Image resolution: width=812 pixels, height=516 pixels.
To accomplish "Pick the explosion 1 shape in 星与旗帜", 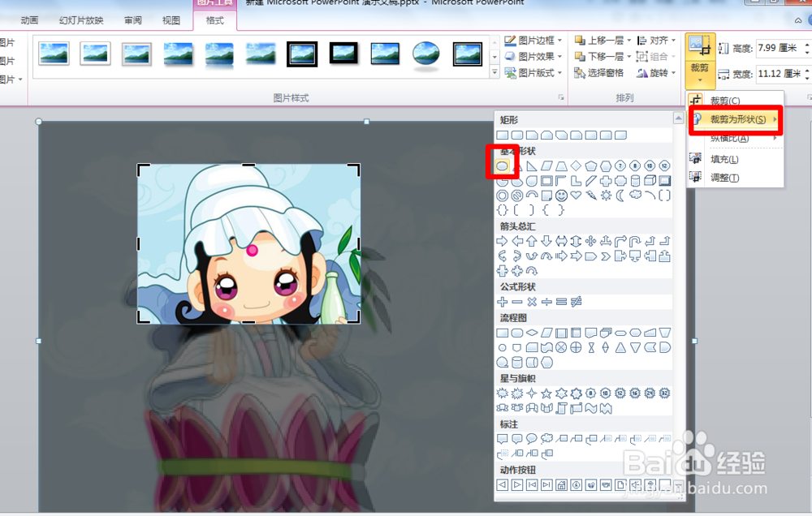I will 502,393.
